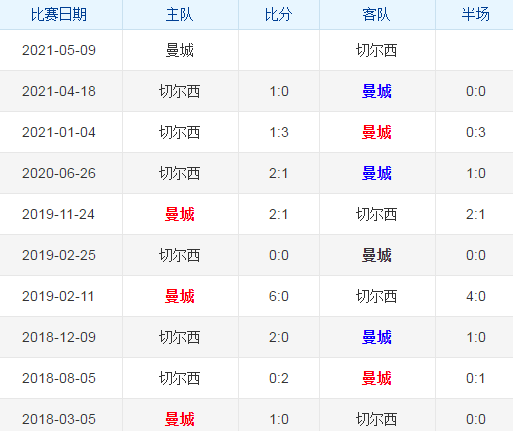Click the 4:0 half-time score on 2019-02-11
Viewport: 513px width, 431px height.
pos(476,296)
